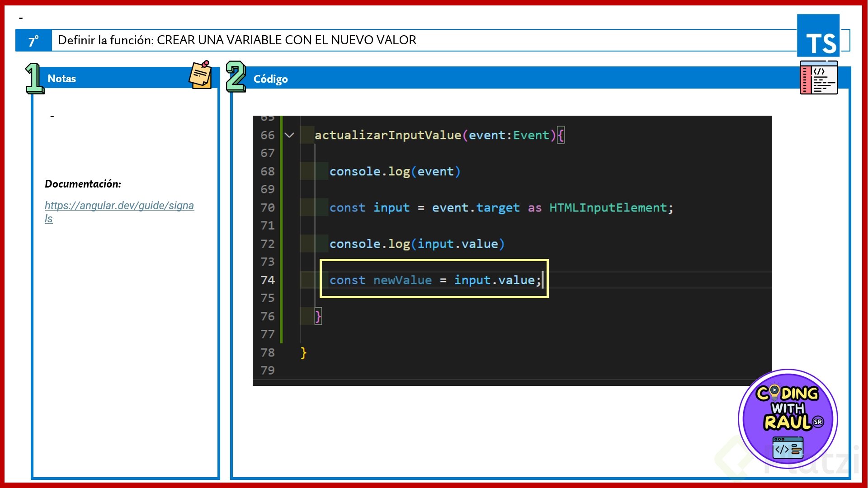
Task: Click the Coding With Raul logo
Action: (788, 418)
